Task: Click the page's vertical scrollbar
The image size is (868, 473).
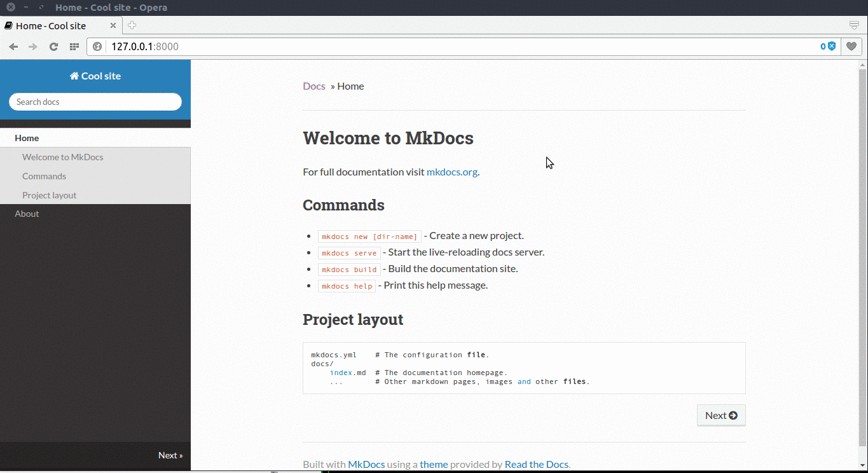Action: click(863, 257)
